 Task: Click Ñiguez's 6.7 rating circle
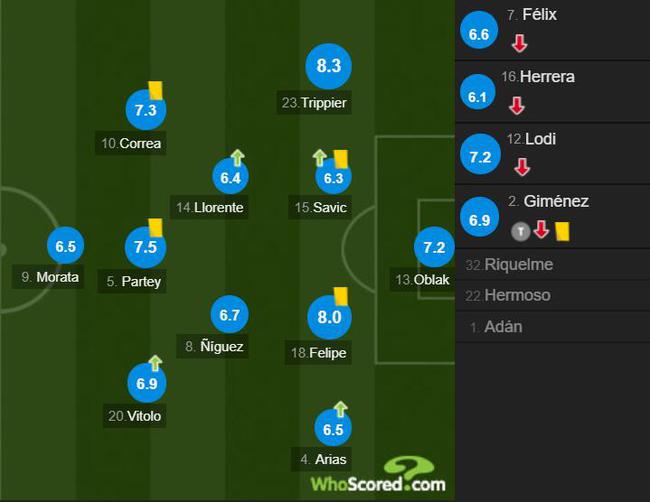229,315
